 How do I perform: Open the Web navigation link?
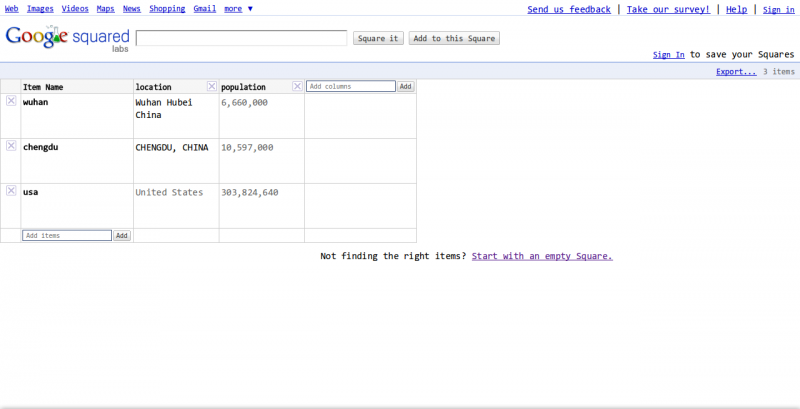(x=12, y=9)
